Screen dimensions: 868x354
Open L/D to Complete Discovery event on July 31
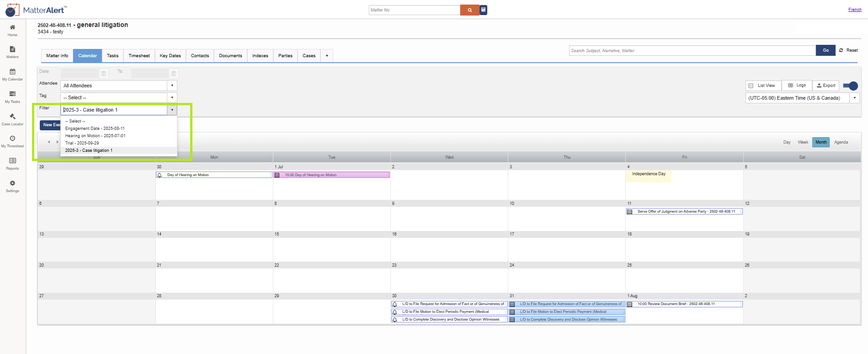coord(567,320)
